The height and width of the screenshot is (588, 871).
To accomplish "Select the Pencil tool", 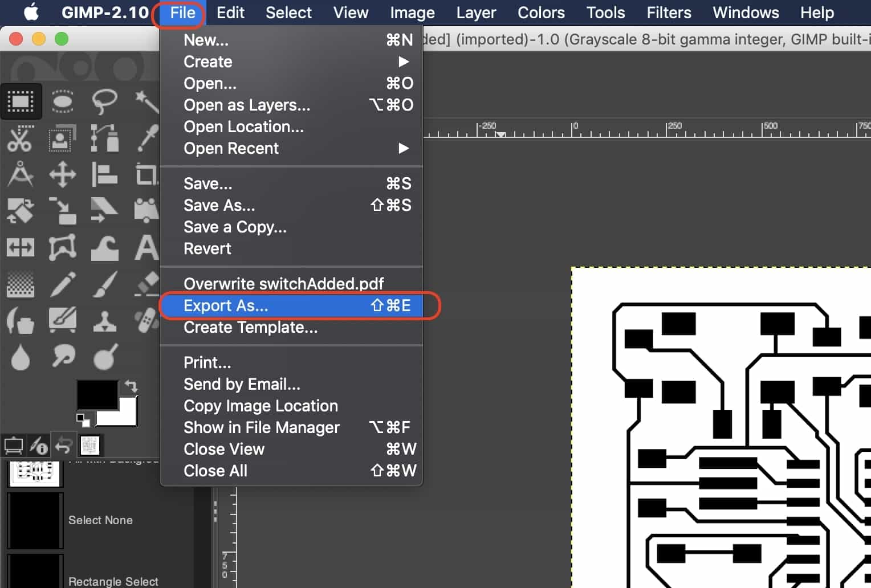I will (x=62, y=284).
